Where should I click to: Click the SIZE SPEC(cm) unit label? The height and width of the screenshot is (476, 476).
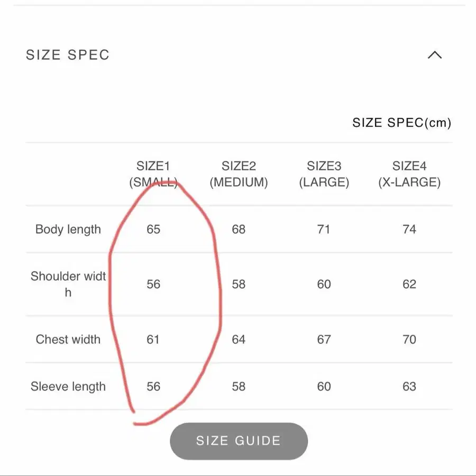401,123
